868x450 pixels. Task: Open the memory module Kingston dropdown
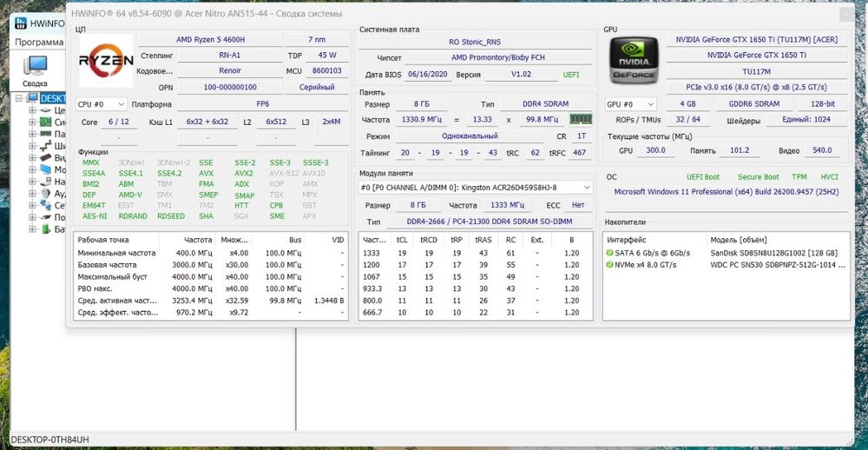click(x=476, y=188)
